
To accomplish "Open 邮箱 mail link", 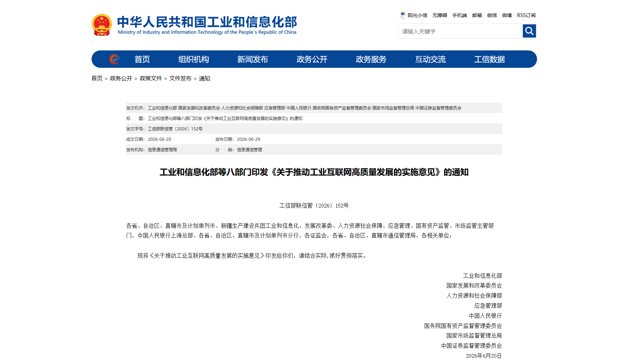I will tap(477, 15).
